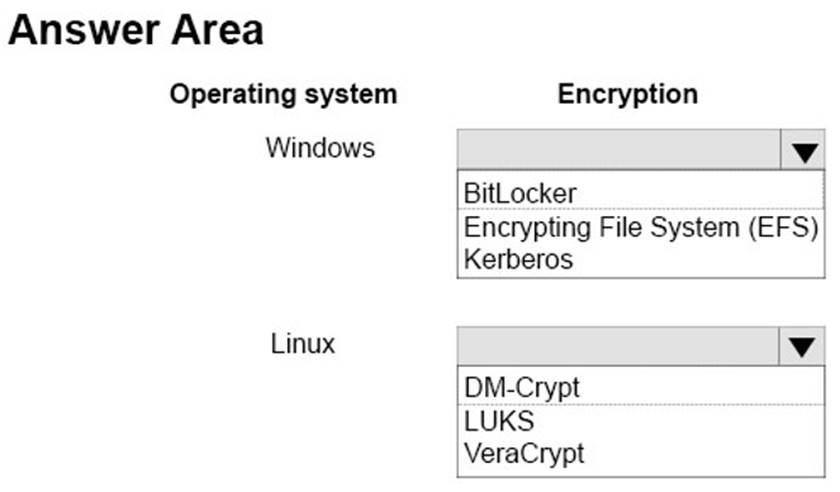Click the (EFS) abbreviation in the Windows list

[x=785, y=227]
